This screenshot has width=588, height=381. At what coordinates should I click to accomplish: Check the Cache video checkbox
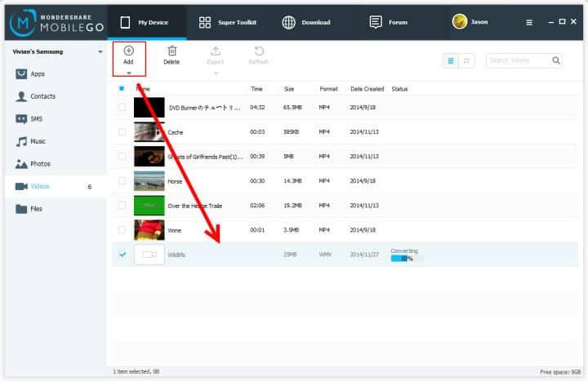pos(122,132)
